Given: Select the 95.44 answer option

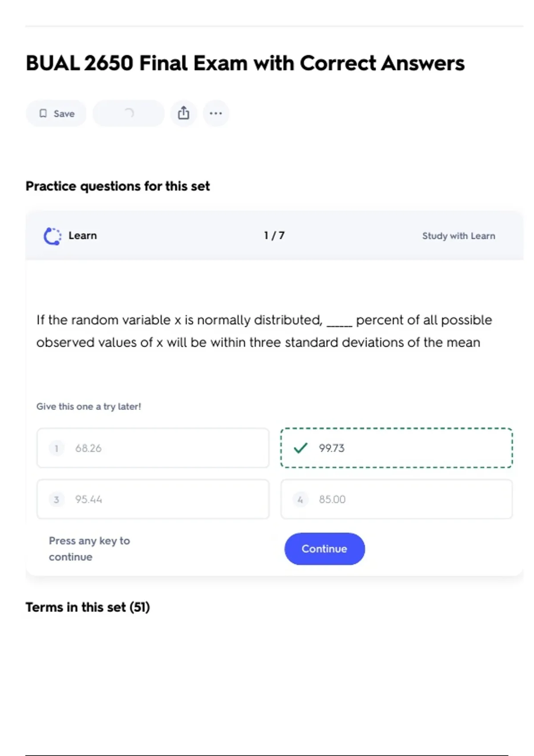Looking at the screenshot, I should coord(153,499).
